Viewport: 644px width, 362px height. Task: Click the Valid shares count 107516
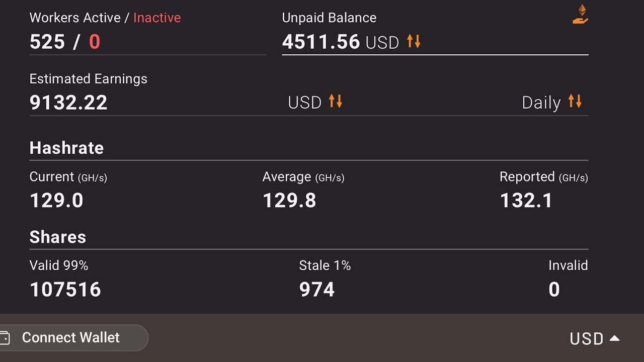click(65, 290)
